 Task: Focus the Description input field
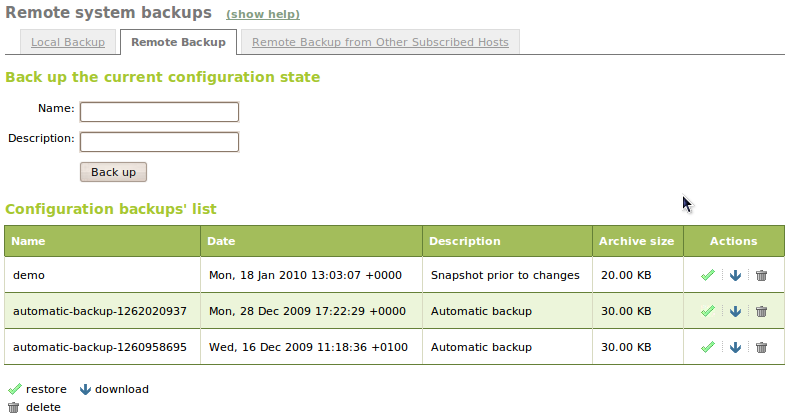click(159, 142)
